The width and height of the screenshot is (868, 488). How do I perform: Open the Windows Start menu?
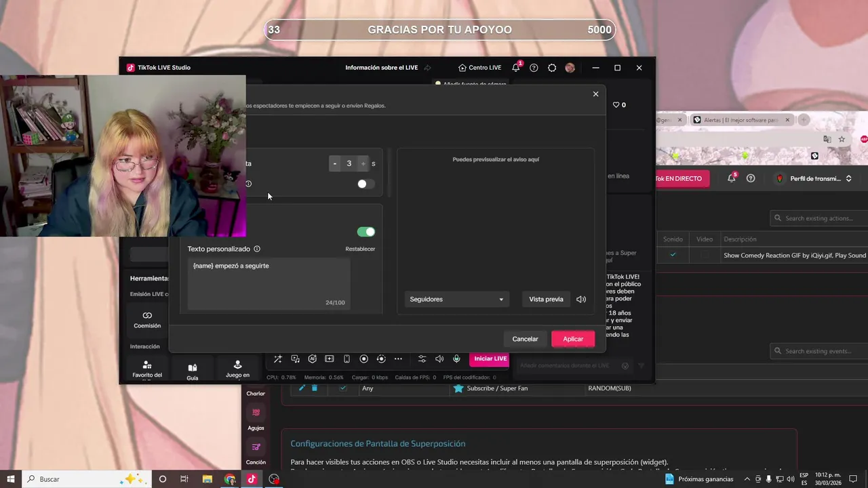(11, 479)
